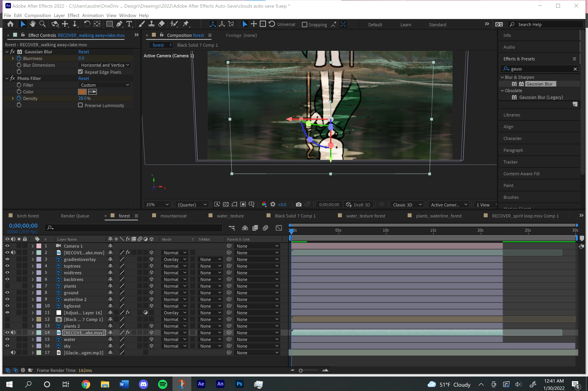Select the Eraser tool

click(162, 24)
